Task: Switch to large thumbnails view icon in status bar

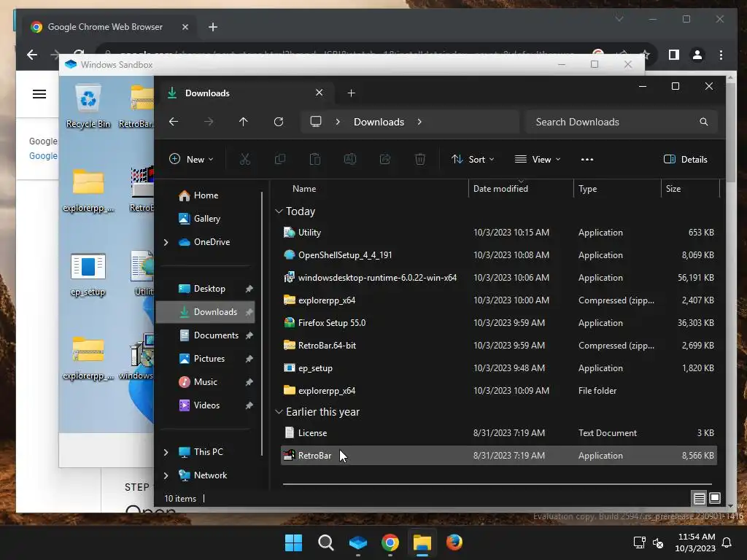Action: (x=715, y=499)
